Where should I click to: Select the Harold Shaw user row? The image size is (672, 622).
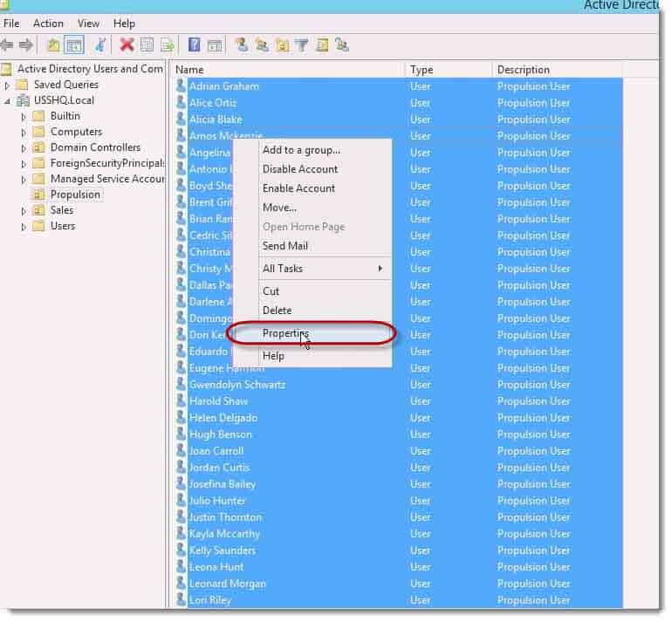click(399, 401)
